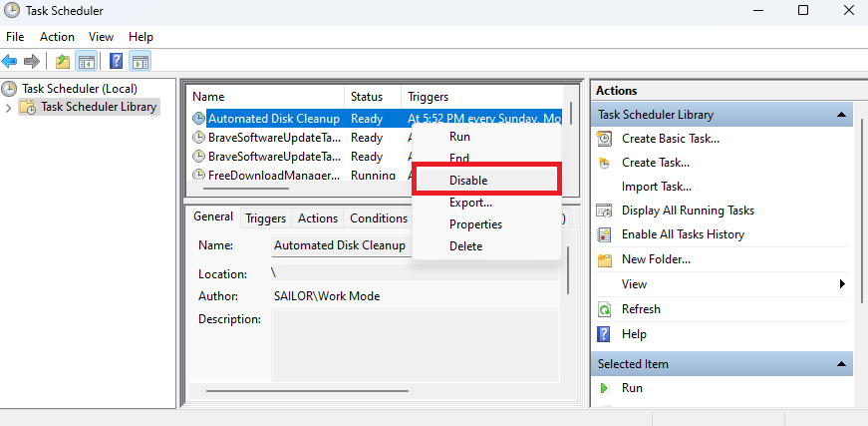Screen dimensions: 868x426
Task: Click the Running status cell
Action: [x=373, y=176]
